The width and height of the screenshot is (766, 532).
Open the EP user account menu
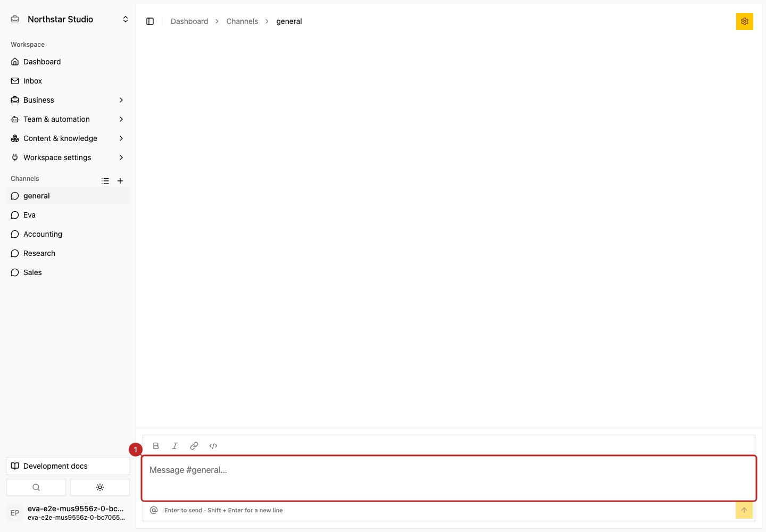pyautogui.click(x=68, y=513)
